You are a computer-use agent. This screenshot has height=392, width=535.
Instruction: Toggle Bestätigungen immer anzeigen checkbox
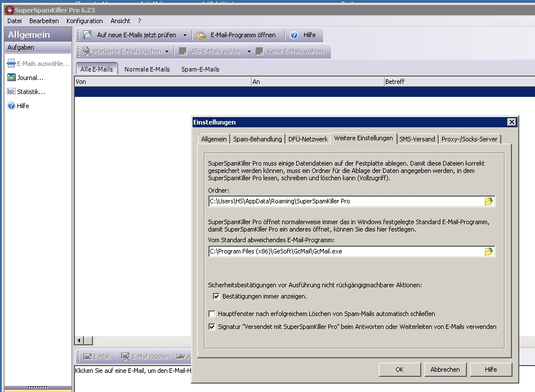[x=216, y=296]
